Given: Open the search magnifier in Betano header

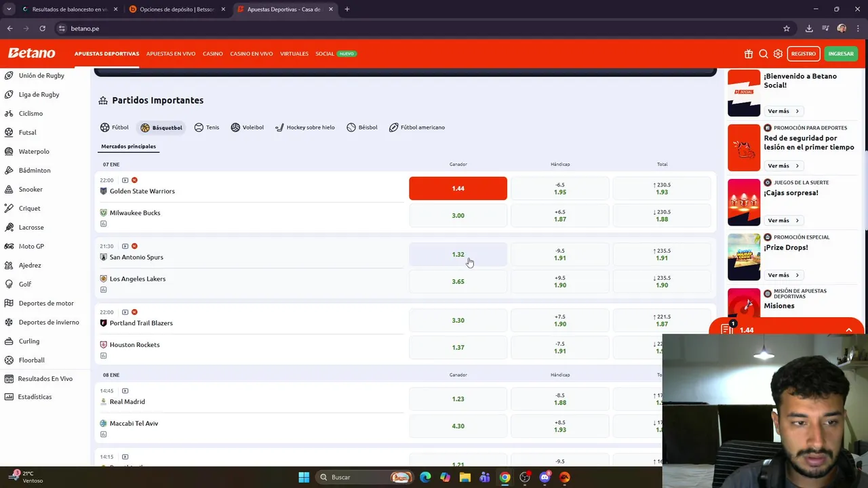Looking at the screenshot, I should point(764,54).
